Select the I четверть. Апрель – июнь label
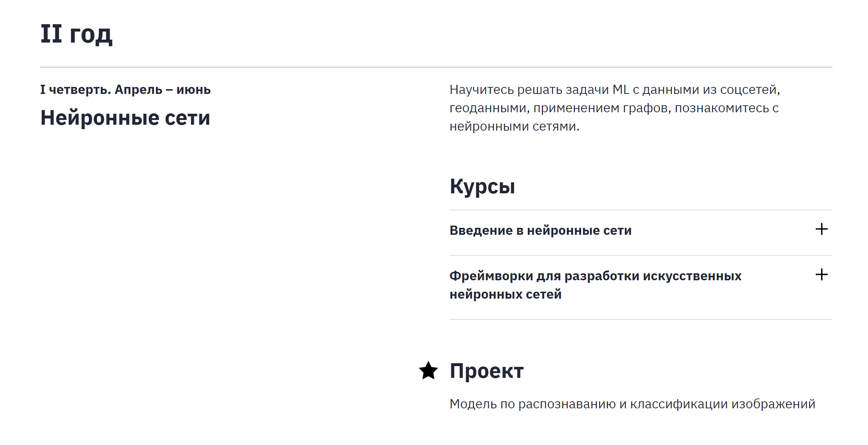The width and height of the screenshot is (868, 445). click(125, 90)
